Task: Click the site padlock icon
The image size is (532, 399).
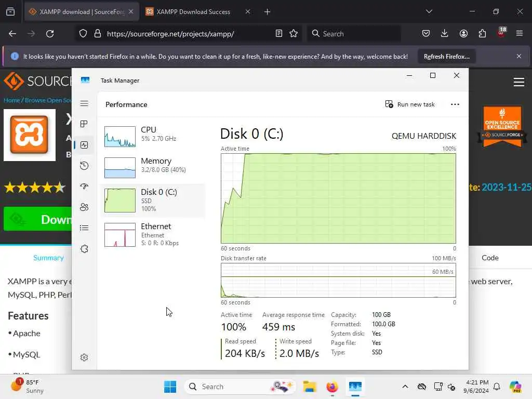Action: click(98, 34)
